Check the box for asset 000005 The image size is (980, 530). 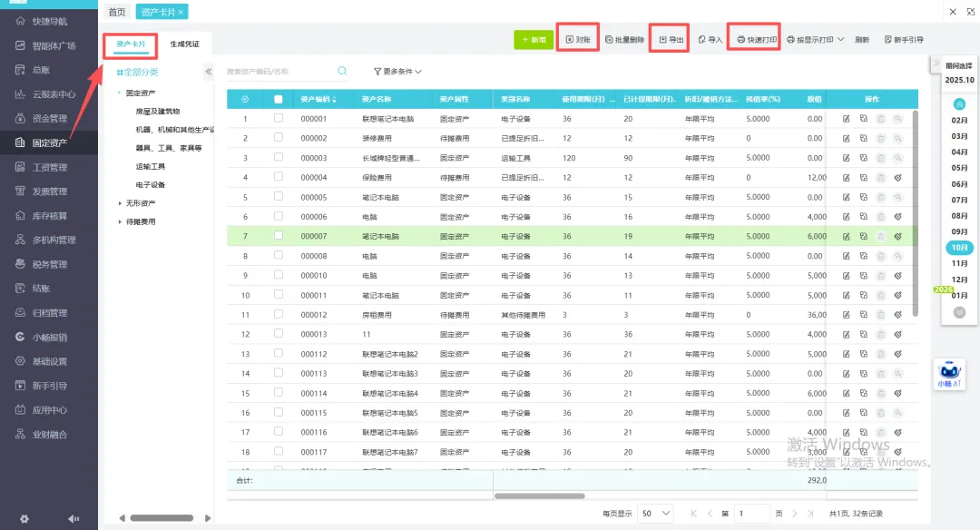[279, 197]
